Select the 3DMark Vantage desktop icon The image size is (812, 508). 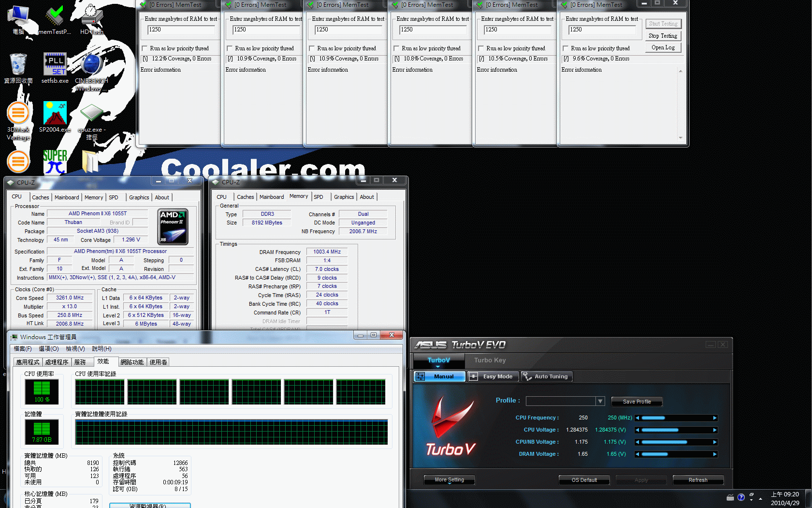(x=18, y=120)
